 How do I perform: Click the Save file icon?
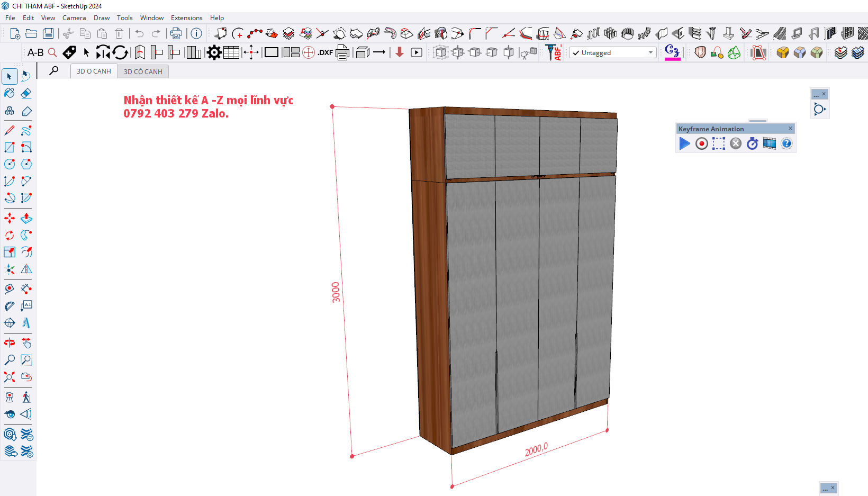click(48, 34)
